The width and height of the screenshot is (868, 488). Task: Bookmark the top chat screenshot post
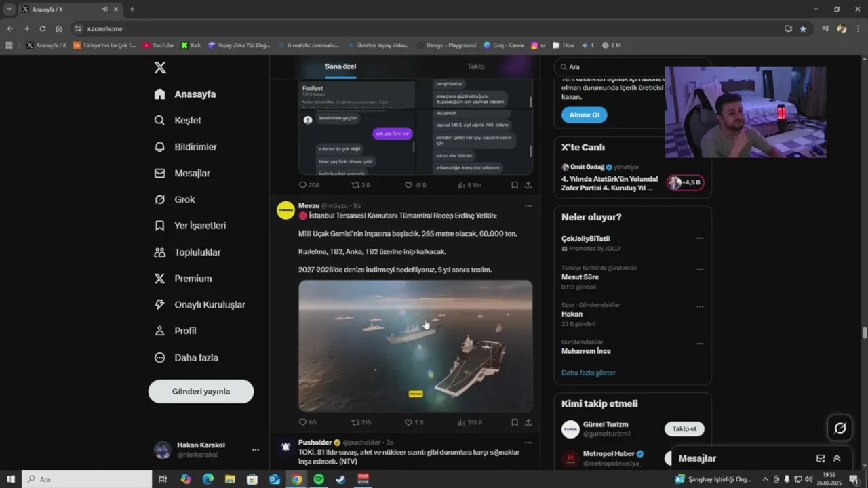pyautogui.click(x=515, y=185)
